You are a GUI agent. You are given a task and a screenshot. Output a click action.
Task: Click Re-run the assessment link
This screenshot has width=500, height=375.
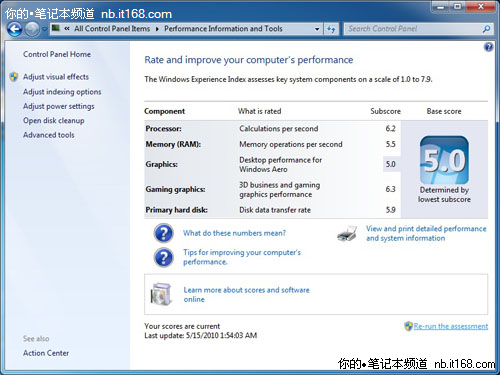tap(451, 326)
